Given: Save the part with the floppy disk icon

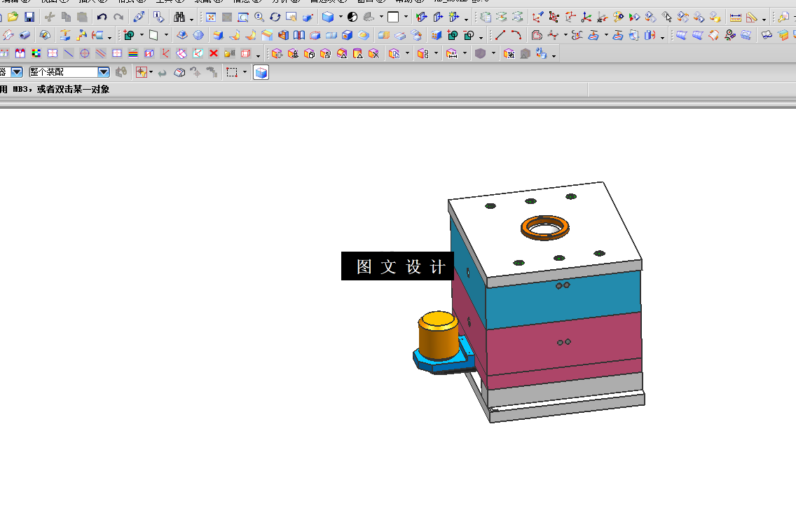Looking at the screenshot, I should [x=29, y=18].
